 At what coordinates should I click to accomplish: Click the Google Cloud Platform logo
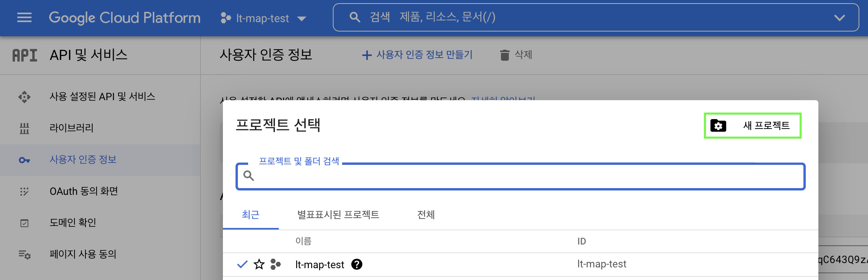[124, 18]
